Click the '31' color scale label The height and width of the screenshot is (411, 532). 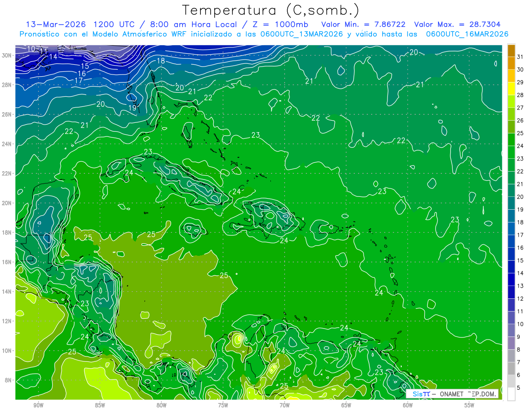coord(520,56)
